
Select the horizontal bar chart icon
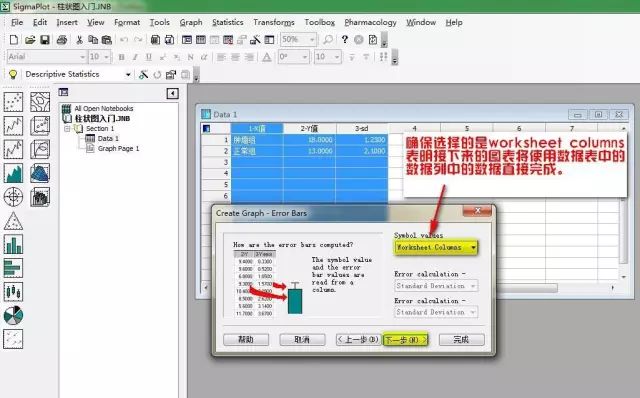tap(13, 268)
